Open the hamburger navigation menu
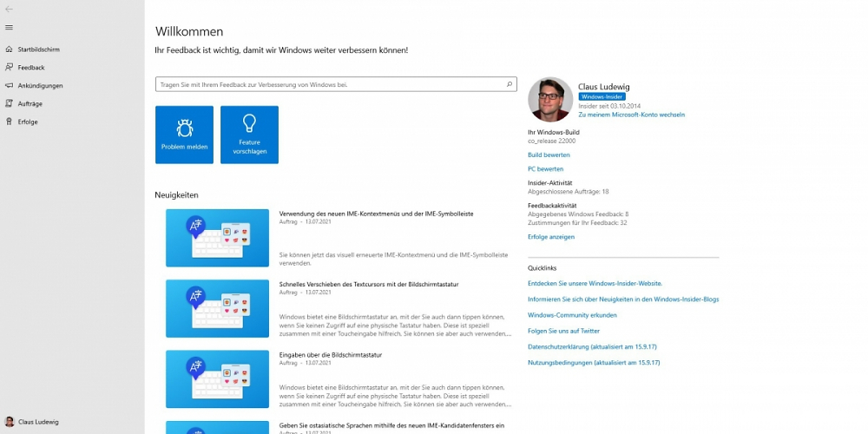The height and width of the screenshot is (434, 868). tap(9, 27)
